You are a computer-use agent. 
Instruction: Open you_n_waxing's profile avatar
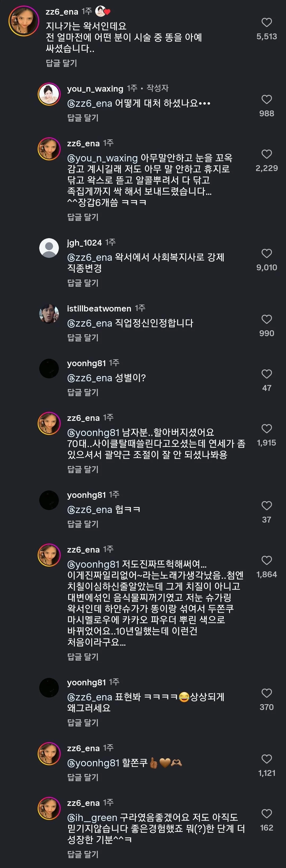click(x=49, y=94)
